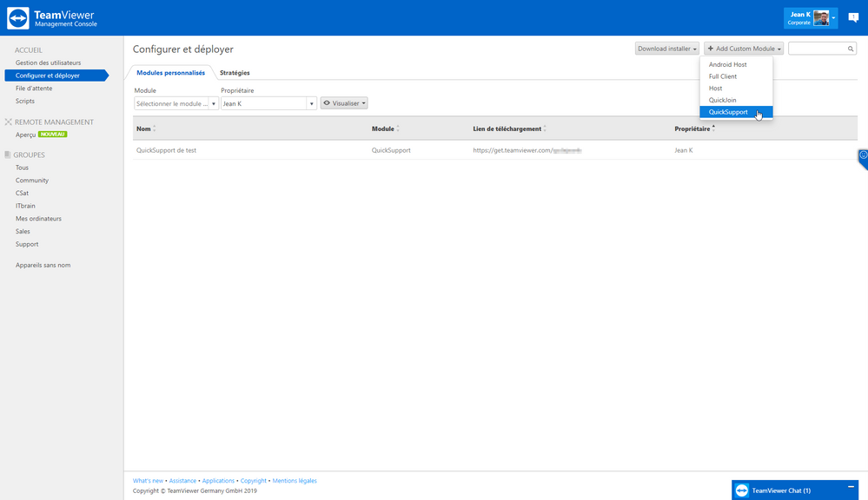Open Configurer et déployer in sidebar
Viewport: 868px width, 500px height.
pyautogui.click(x=56, y=76)
